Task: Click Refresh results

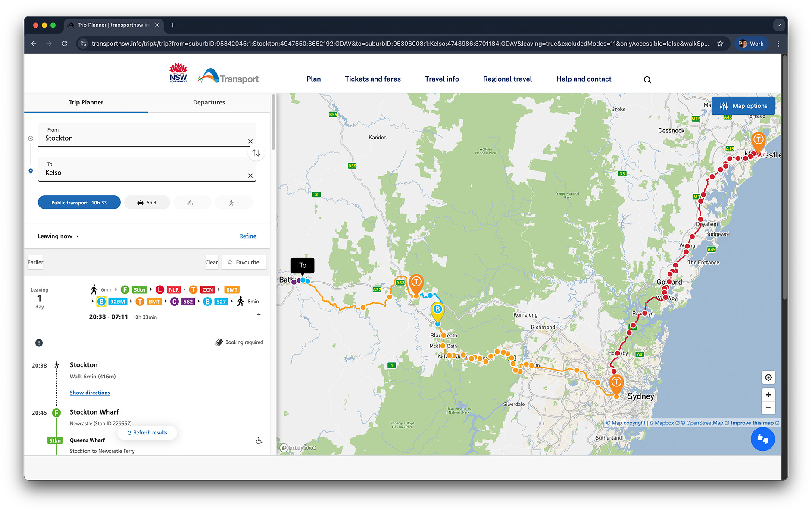Action: tap(147, 433)
